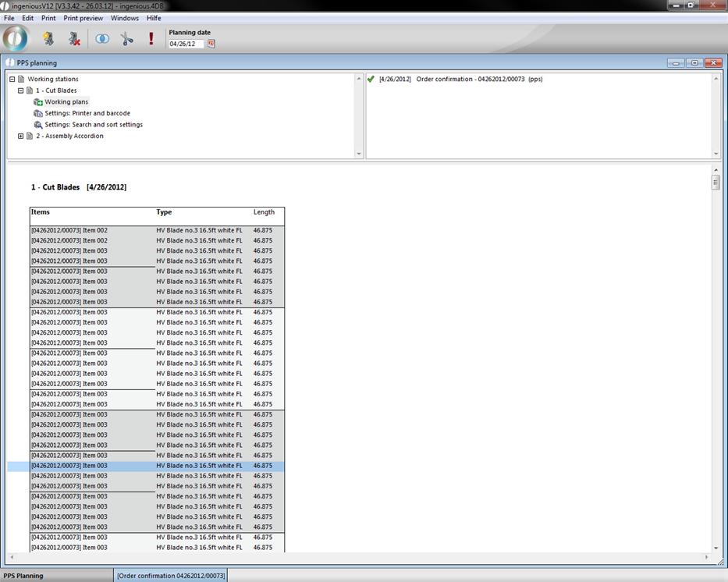This screenshot has width=728, height=582.
Task: Select Working plans in the tree
Action: coord(66,101)
